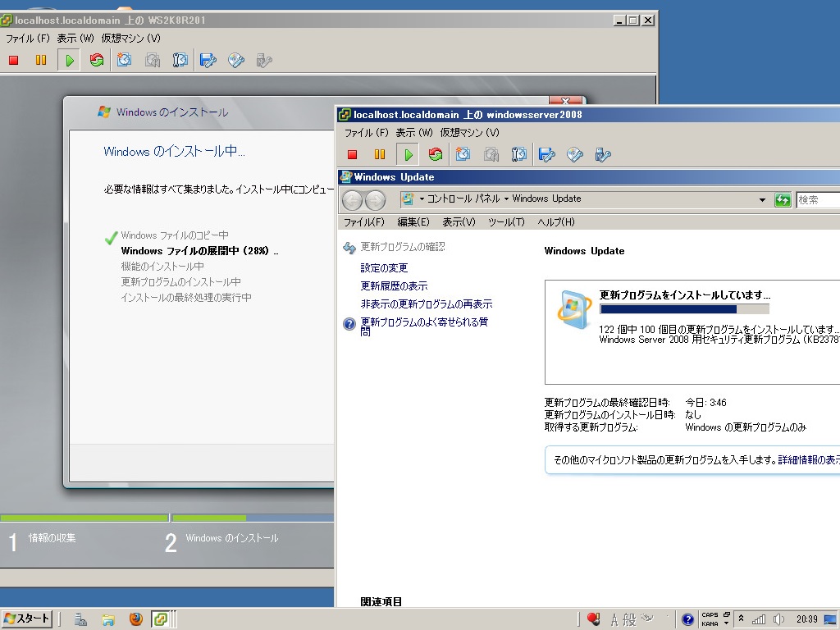Click USB device icon in WS2K8R201 toolbar

click(263, 60)
